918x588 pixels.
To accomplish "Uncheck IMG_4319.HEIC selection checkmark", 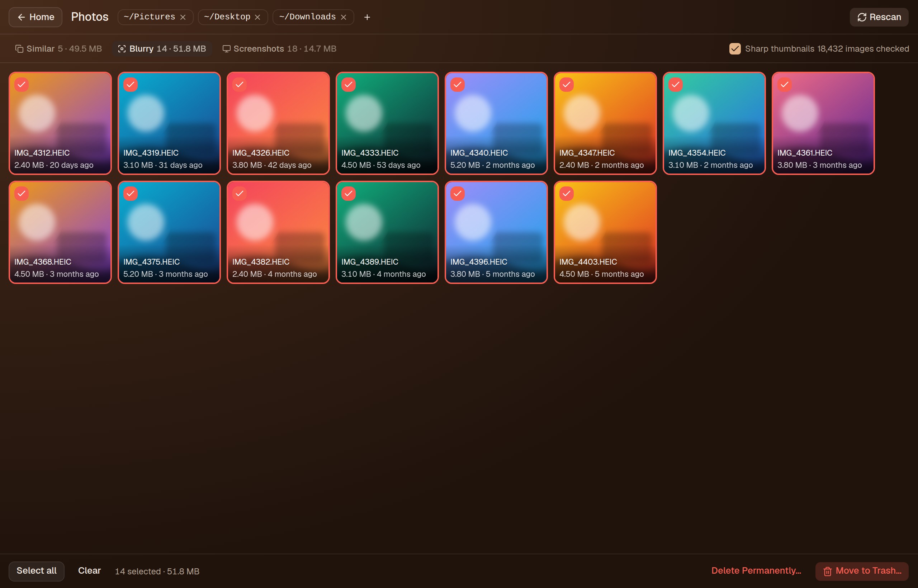I will pos(131,84).
